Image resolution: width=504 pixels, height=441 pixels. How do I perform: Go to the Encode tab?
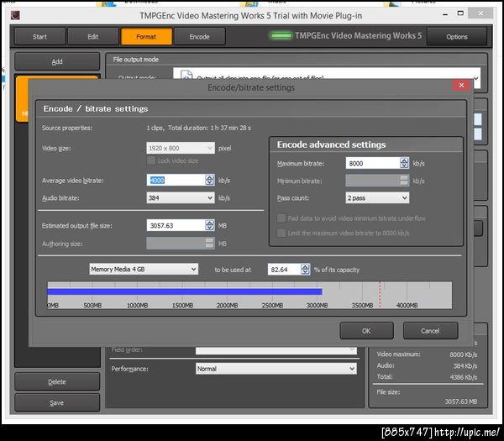(x=199, y=37)
